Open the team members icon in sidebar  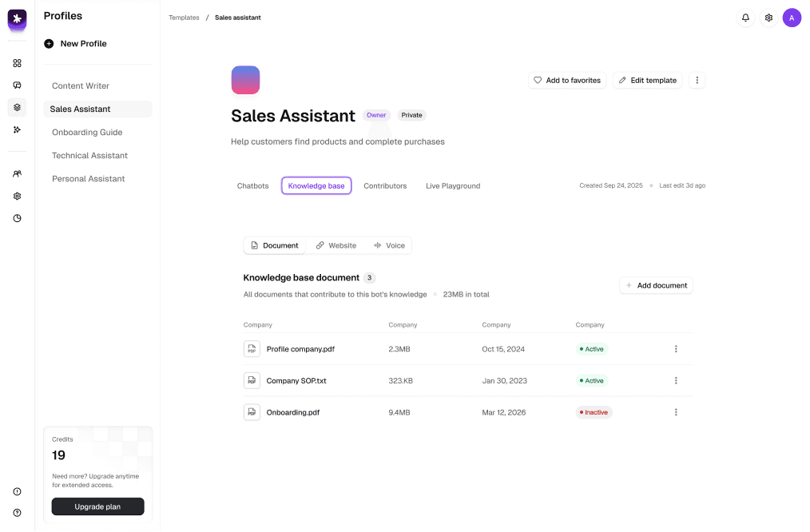pos(17,173)
